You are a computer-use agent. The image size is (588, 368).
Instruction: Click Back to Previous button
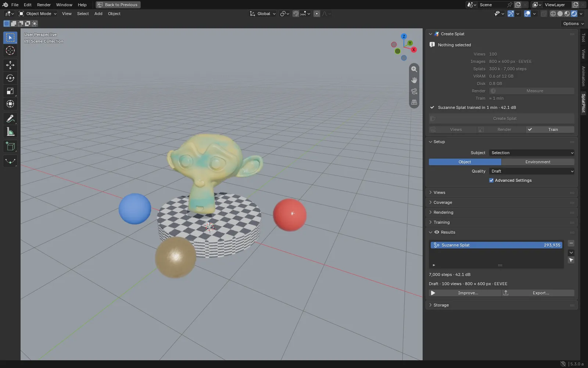[118, 5]
